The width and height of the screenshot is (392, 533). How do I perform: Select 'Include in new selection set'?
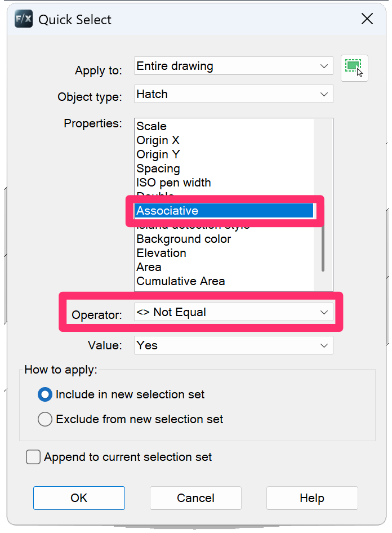[x=44, y=394]
